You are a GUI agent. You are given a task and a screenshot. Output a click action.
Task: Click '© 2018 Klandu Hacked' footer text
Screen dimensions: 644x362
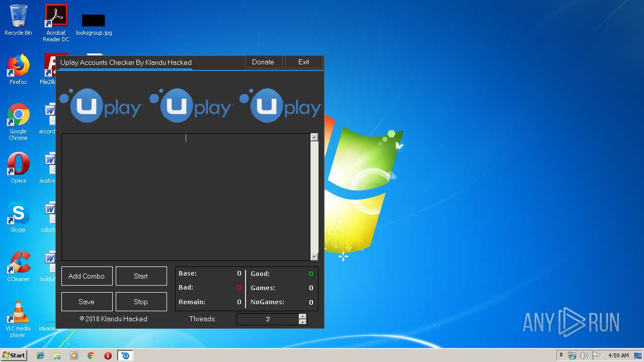click(x=113, y=319)
